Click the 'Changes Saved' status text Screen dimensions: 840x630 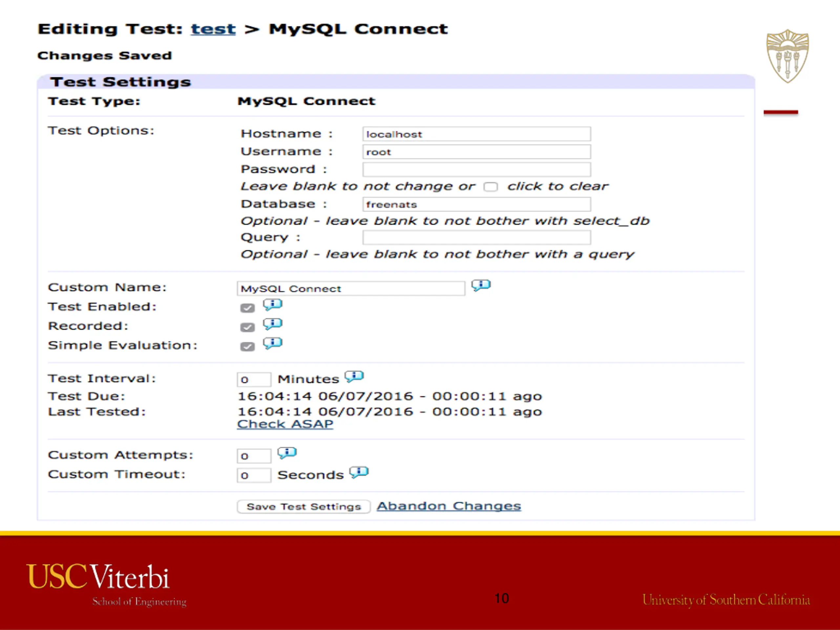coord(104,56)
